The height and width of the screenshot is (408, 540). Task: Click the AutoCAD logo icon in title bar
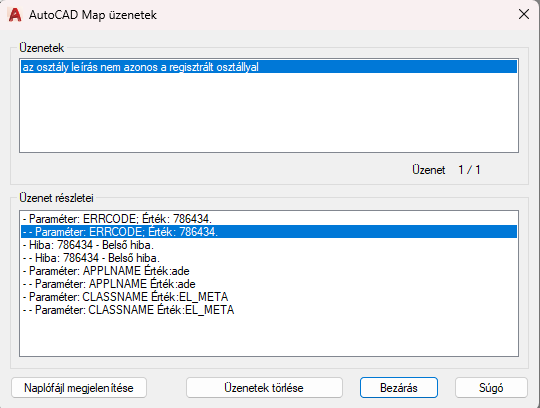pyautogui.click(x=15, y=15)
